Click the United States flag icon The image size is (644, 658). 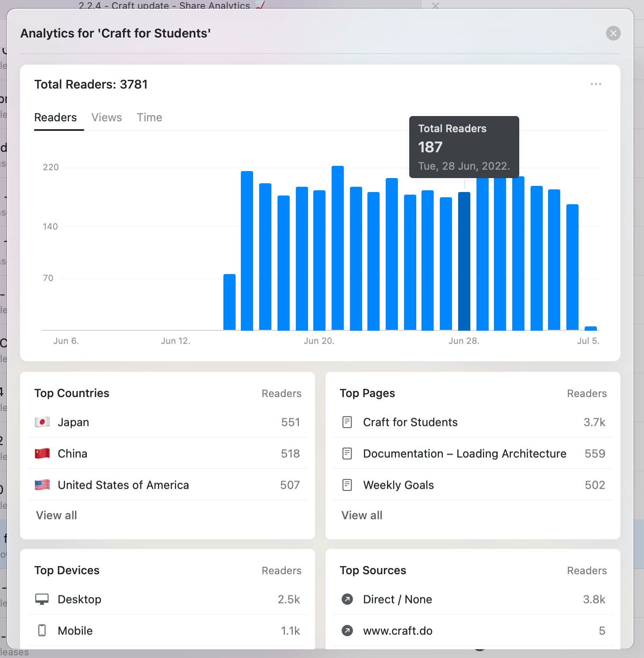pos(41,485)
